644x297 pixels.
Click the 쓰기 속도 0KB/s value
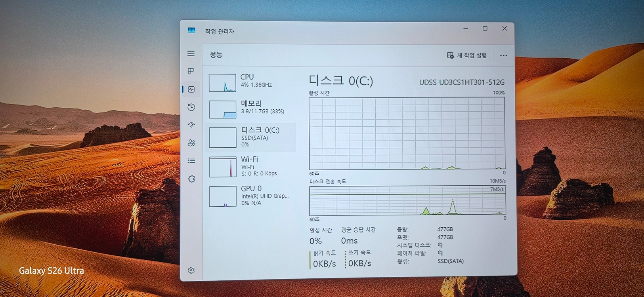tap(360, 263)
